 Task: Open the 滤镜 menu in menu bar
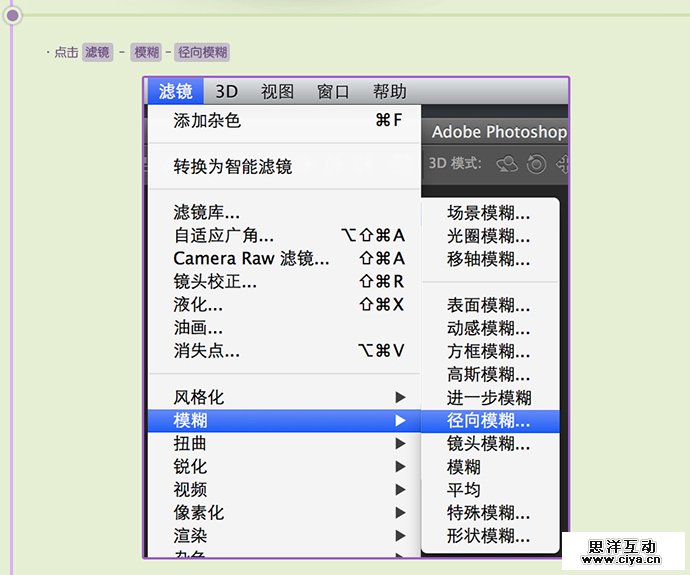pyautogui.click(x=175, y=92)
